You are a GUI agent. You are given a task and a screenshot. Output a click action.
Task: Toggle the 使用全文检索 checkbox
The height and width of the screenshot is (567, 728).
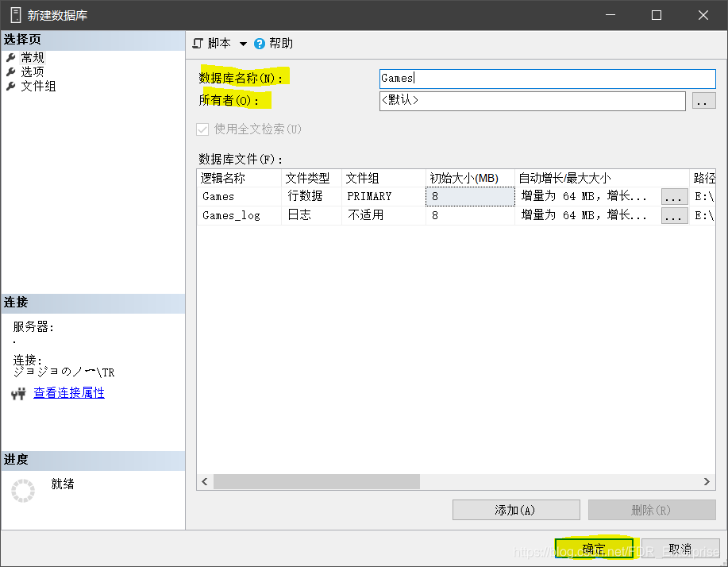(202, 130)
